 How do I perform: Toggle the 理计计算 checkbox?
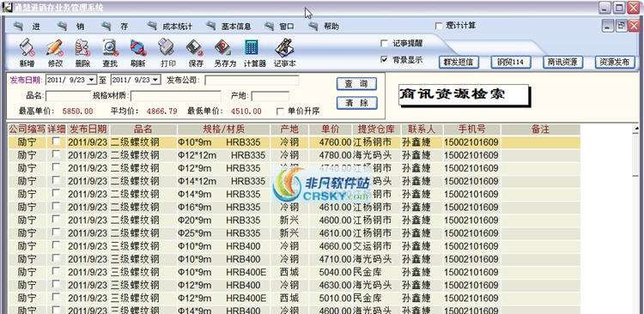(439, 26)
